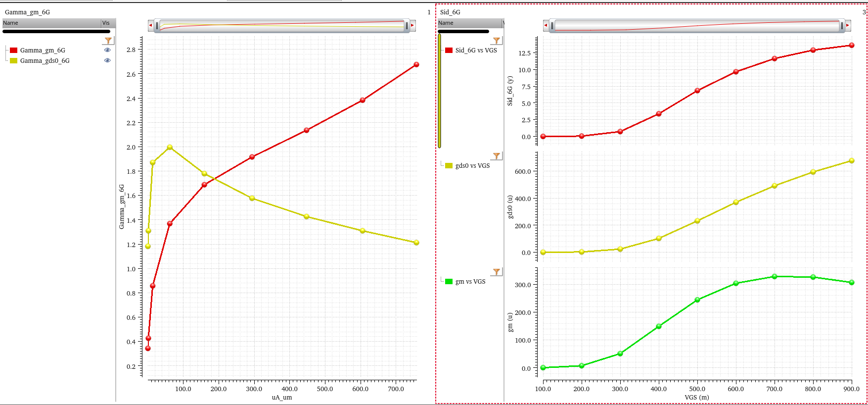Click right scroll arrow of Sid_6G zoom bar

coord(848,25)
